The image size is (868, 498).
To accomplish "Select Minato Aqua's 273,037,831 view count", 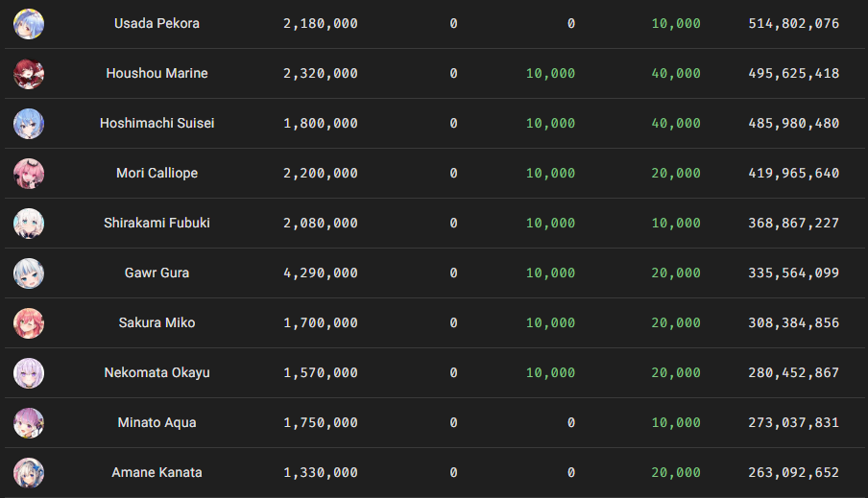I will 794,423.
